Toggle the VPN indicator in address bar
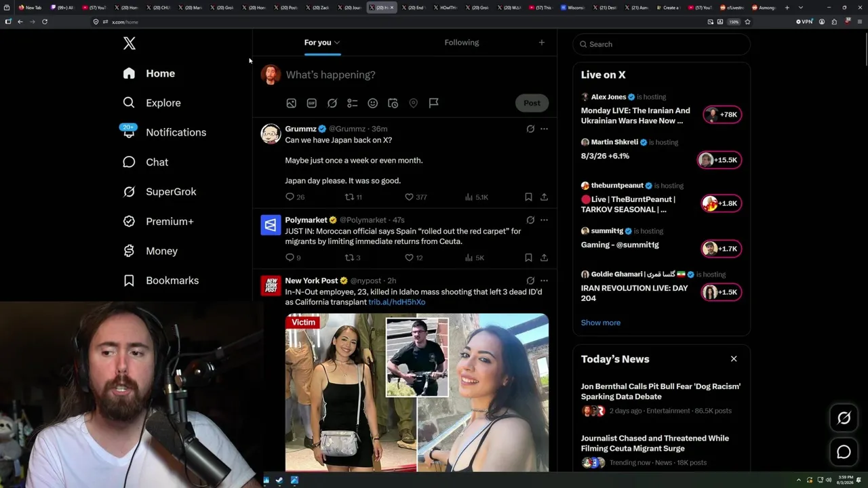868x488 pixels. (804, 22)
